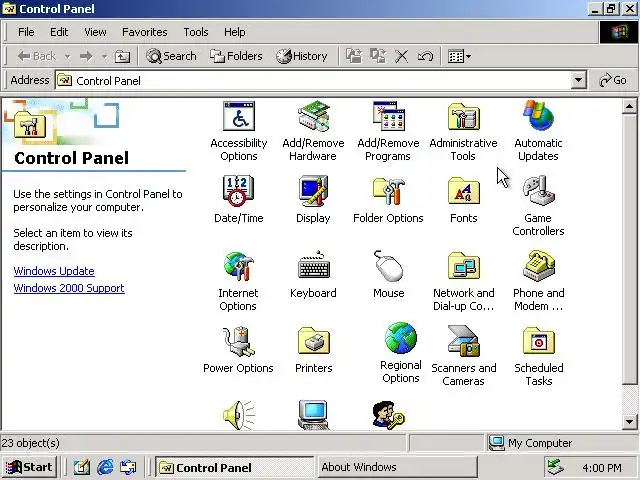Select the Fonts folder icon

tap(463, 191)
